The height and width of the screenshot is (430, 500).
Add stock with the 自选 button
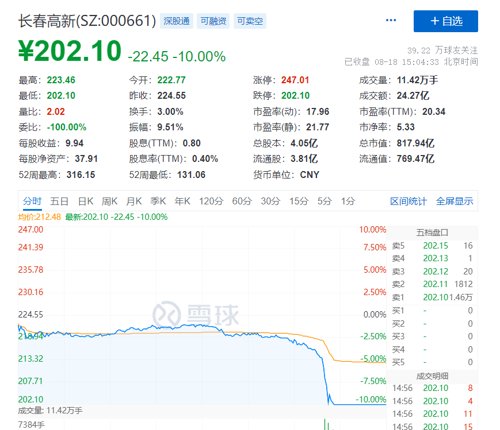tap(446, 21)
